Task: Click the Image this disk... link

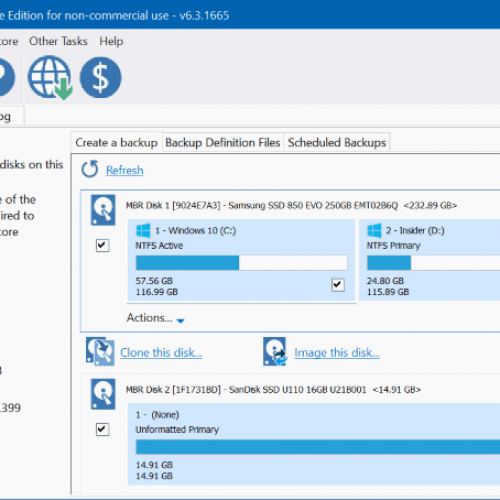Action: click(337, 353)
